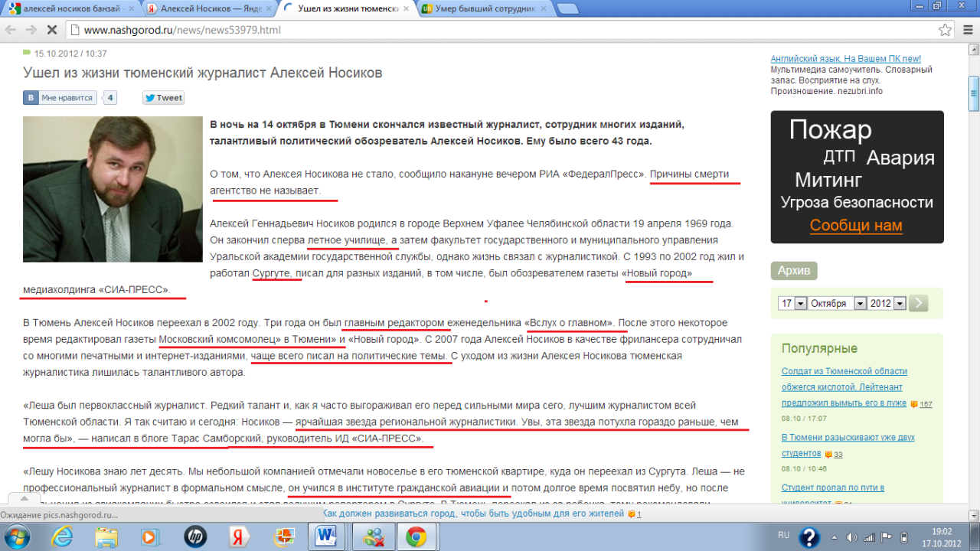The image size is (980, 551).
Task: Open the orange photo app on taskbar
Action: tap(284, 537)
